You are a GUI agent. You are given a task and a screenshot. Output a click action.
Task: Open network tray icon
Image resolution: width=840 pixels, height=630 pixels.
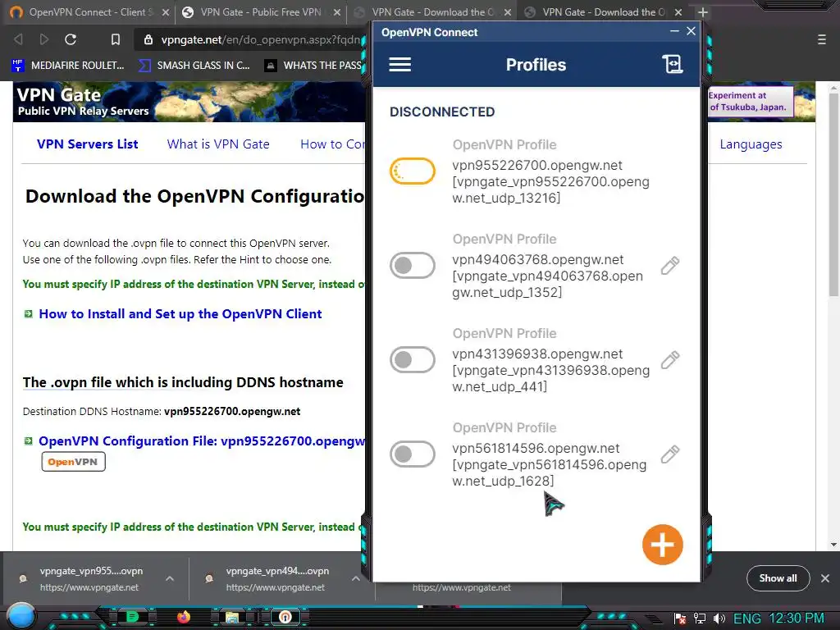click(700, 619)
